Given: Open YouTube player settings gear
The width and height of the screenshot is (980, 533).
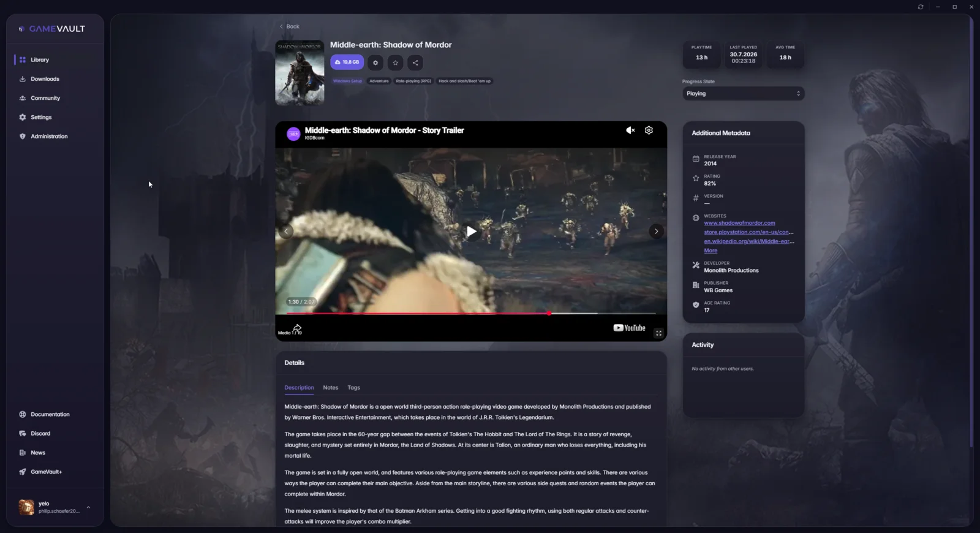Looking at the screenshot, I should pos(649,130).
